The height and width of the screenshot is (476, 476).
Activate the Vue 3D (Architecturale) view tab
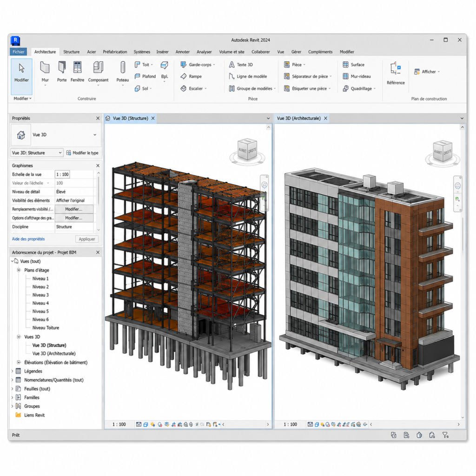[299, 119]
